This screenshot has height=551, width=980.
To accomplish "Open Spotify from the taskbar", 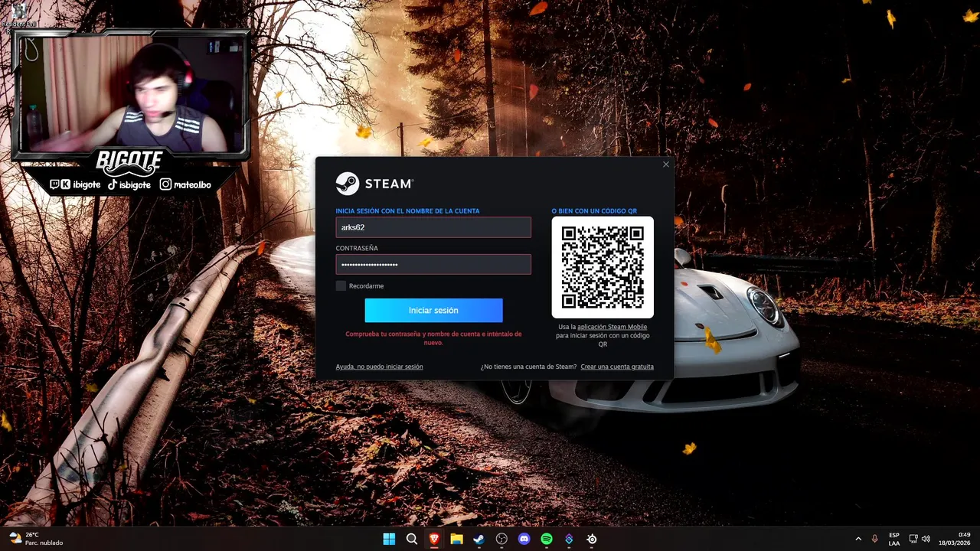I will (547, 539).
